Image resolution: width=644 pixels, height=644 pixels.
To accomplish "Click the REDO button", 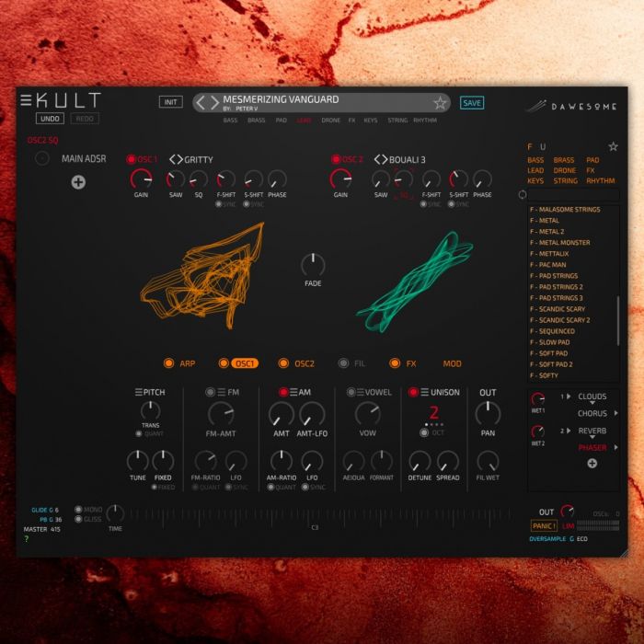I will (x=85, y=119).
